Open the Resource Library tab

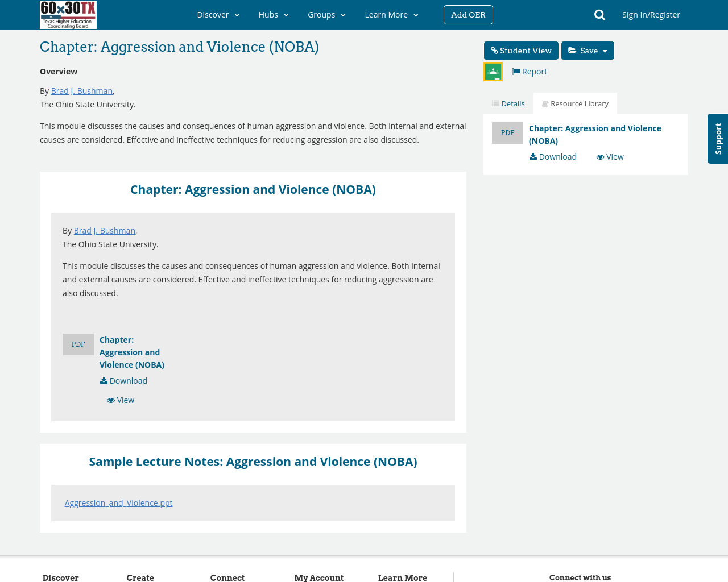pos(575,102)
